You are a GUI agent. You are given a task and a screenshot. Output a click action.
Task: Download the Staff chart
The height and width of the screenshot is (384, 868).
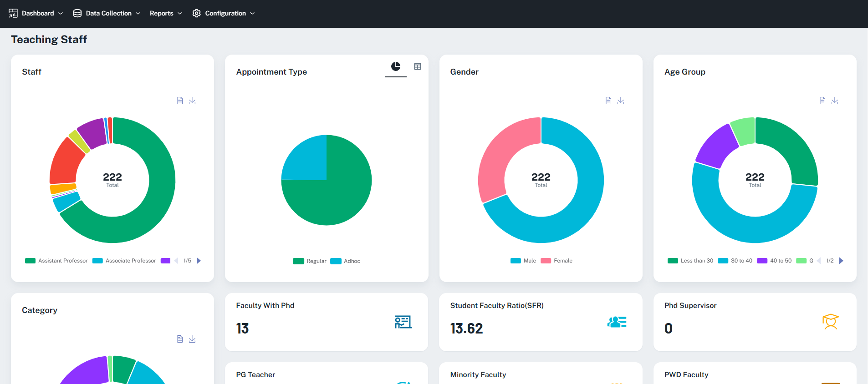(x=192, y=101)
